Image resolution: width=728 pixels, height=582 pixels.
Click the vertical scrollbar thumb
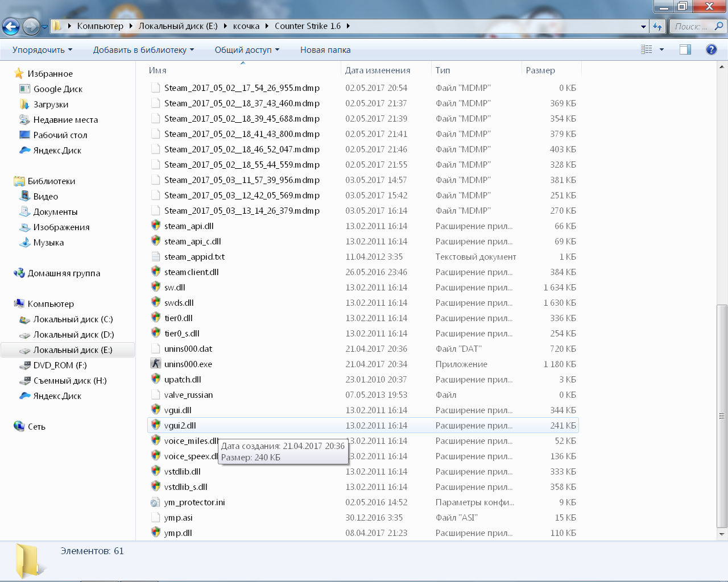pyautogui.click(x=722, y=416)
